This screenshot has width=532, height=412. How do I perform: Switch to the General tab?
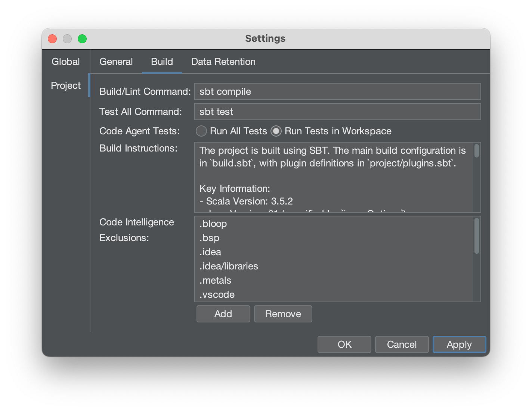click(116, 62)
